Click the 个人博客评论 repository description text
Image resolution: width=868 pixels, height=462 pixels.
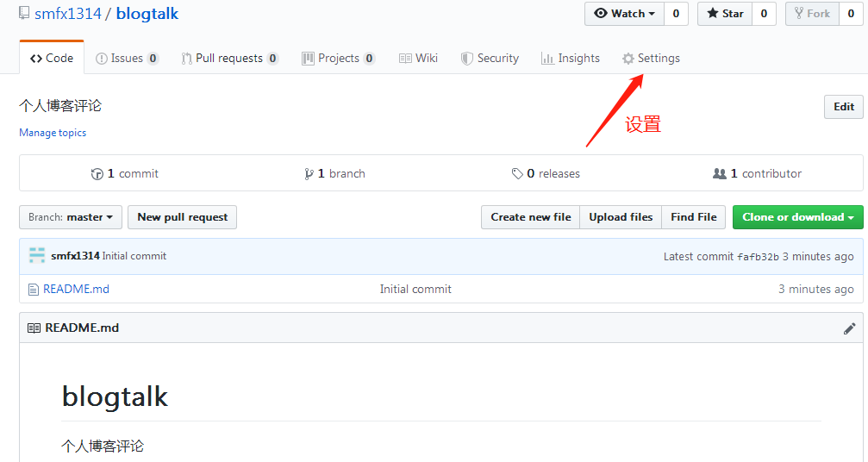pos(60,106)
